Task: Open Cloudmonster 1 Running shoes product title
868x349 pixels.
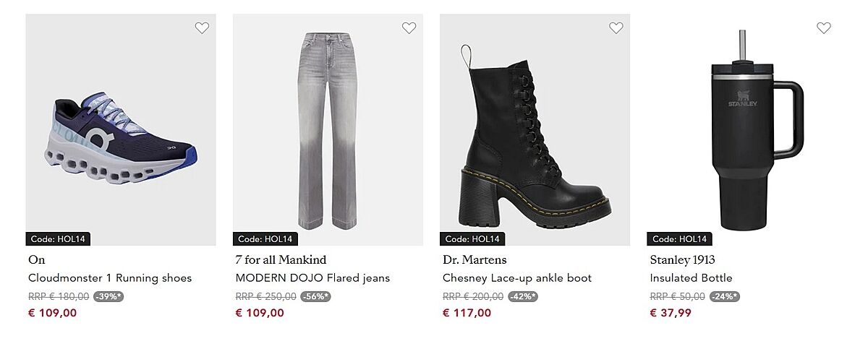Action: tap(110, 278)
